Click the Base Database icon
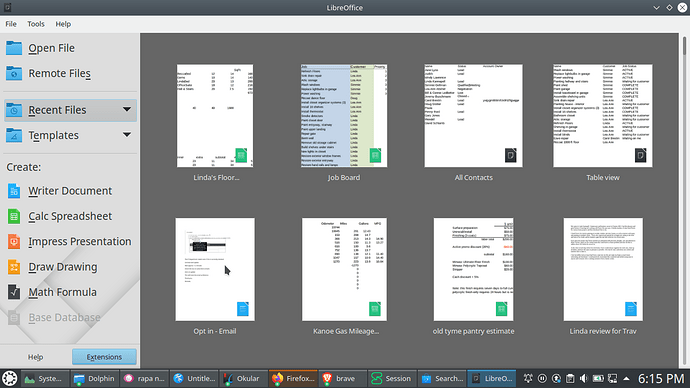 (x=14, y=318)
